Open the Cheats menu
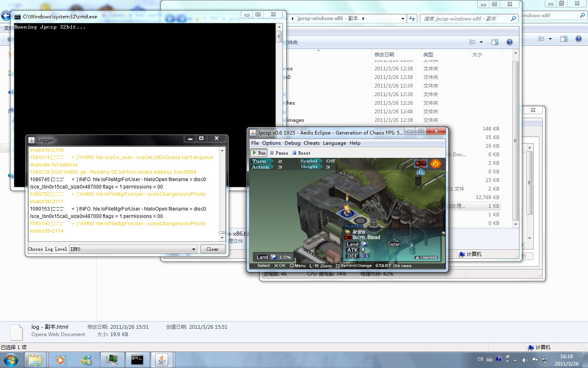The width and height of the screenshot is (588, 368). point(312,143)
